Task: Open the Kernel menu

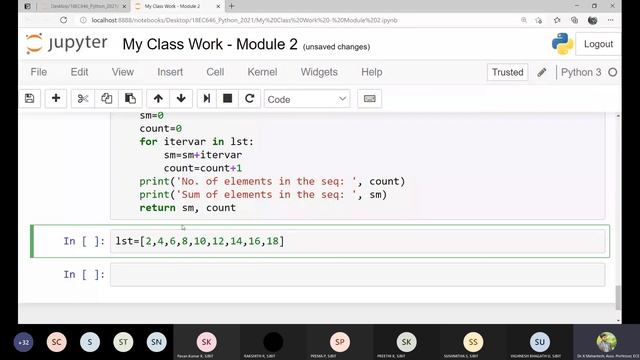Action: point(262,72)
